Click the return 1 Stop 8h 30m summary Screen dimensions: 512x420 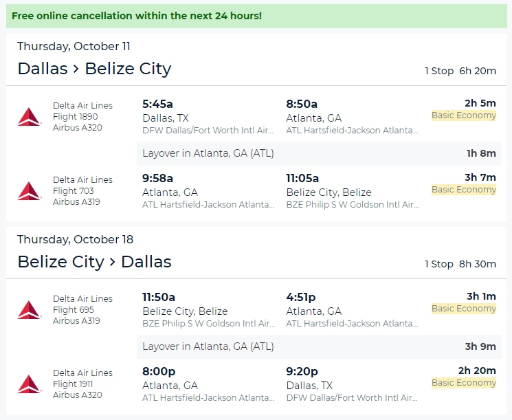(460, 264)
